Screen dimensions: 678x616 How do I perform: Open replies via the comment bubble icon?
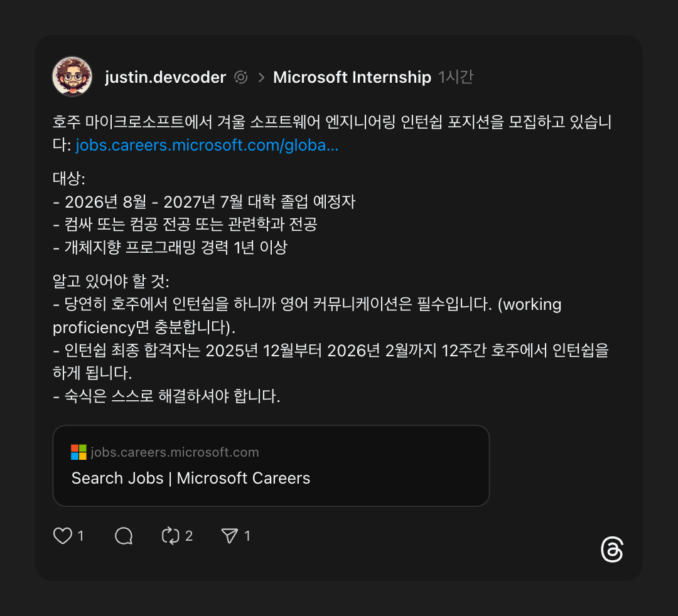124,536
